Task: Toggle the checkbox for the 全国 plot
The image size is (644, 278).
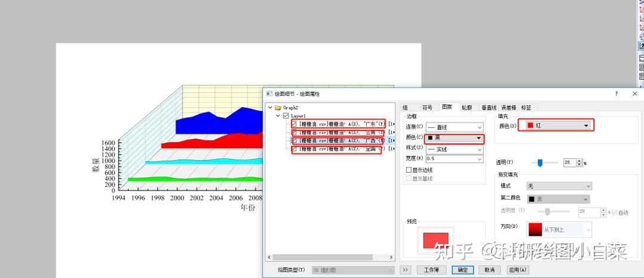Action: [295, 149]
